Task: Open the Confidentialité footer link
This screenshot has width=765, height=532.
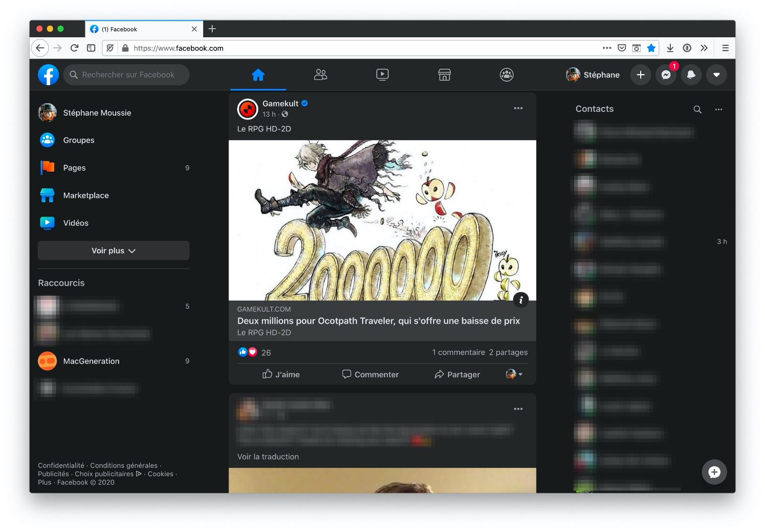Action: 61,466
